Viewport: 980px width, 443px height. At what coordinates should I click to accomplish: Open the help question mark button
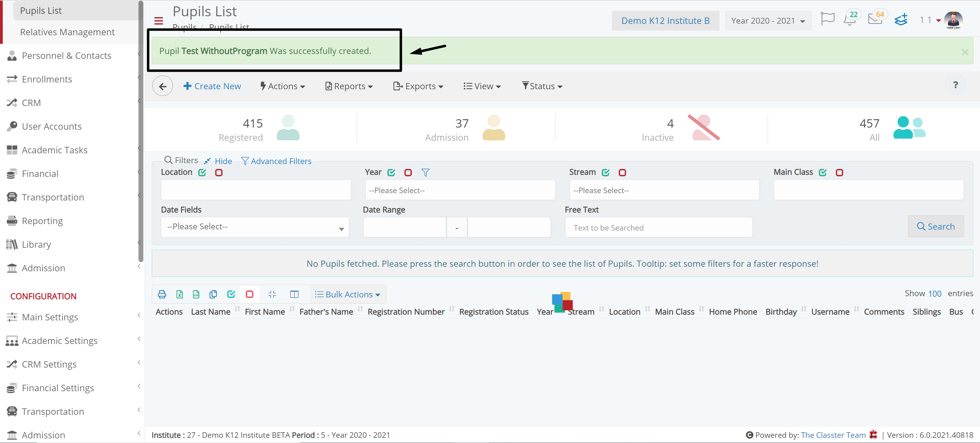click(x=955, y=85)
